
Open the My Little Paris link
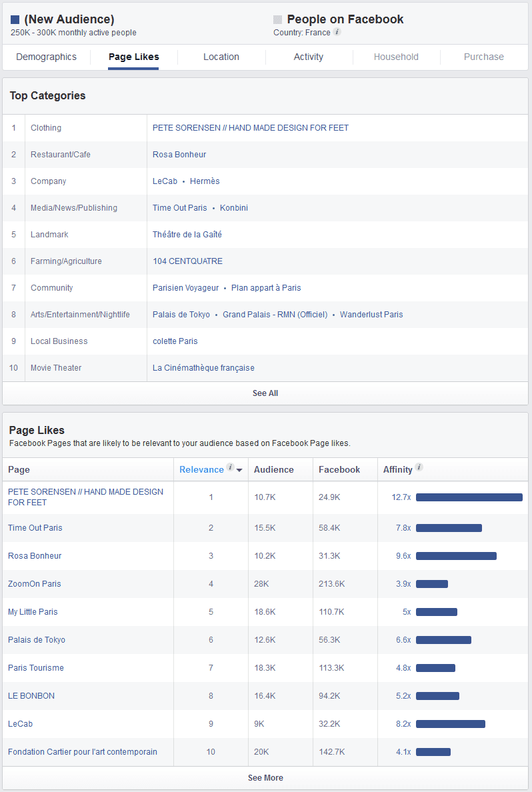coord(33,612)
